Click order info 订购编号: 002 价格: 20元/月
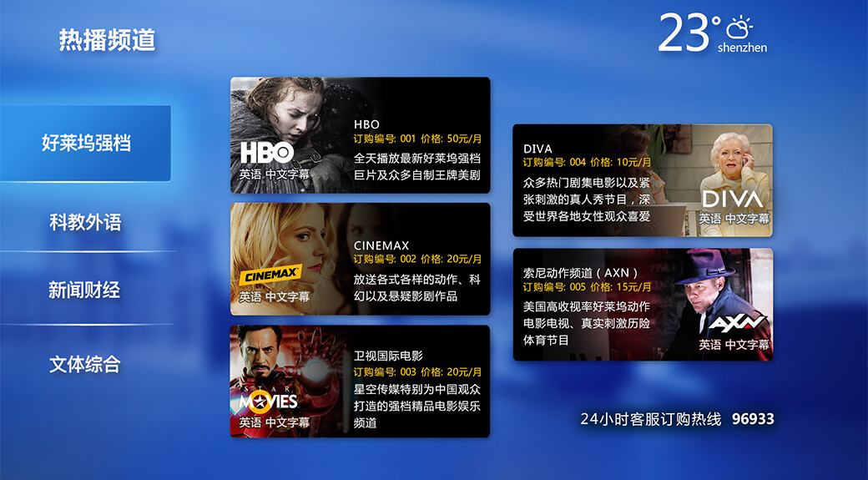Screen dimensions: 868x480 [417, 259]
